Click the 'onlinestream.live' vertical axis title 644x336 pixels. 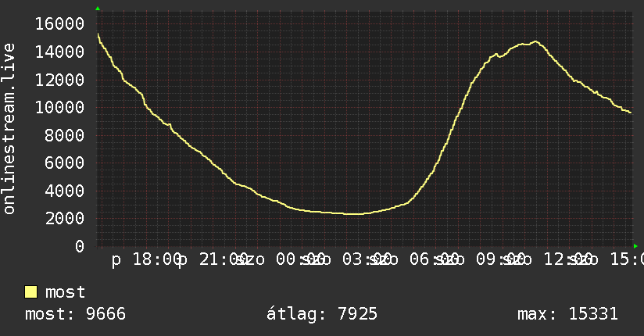tap(9, 129)
